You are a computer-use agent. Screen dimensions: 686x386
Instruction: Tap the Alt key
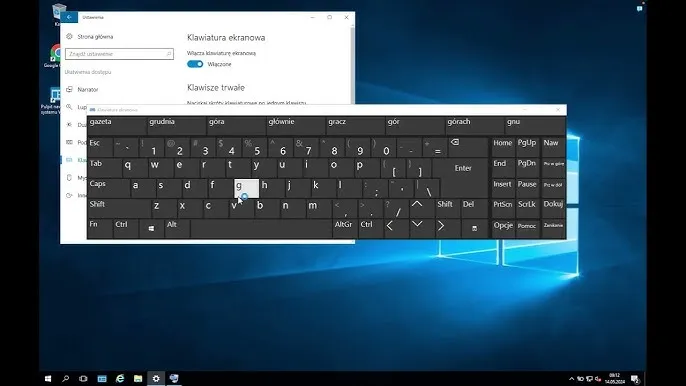coord(177,229)
